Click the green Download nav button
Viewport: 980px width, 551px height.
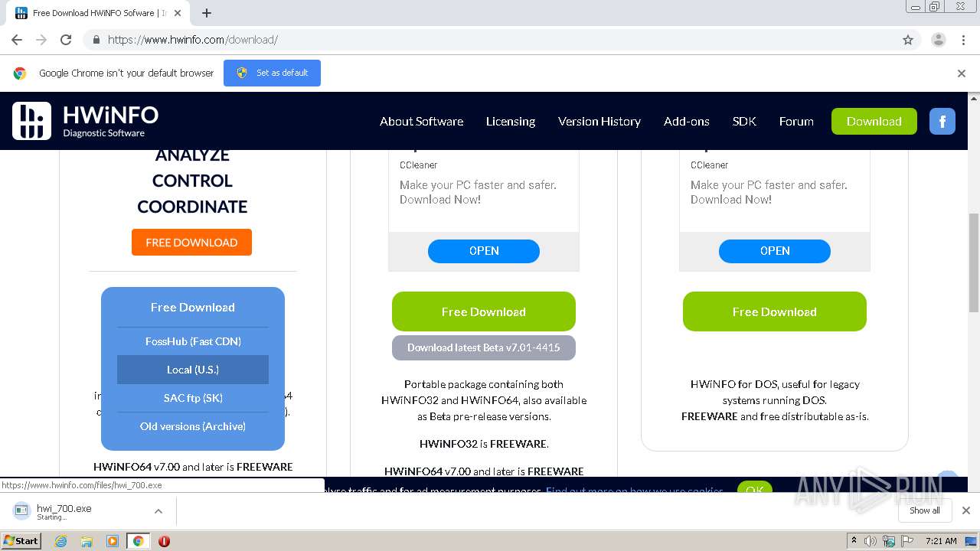pos(874,121)
